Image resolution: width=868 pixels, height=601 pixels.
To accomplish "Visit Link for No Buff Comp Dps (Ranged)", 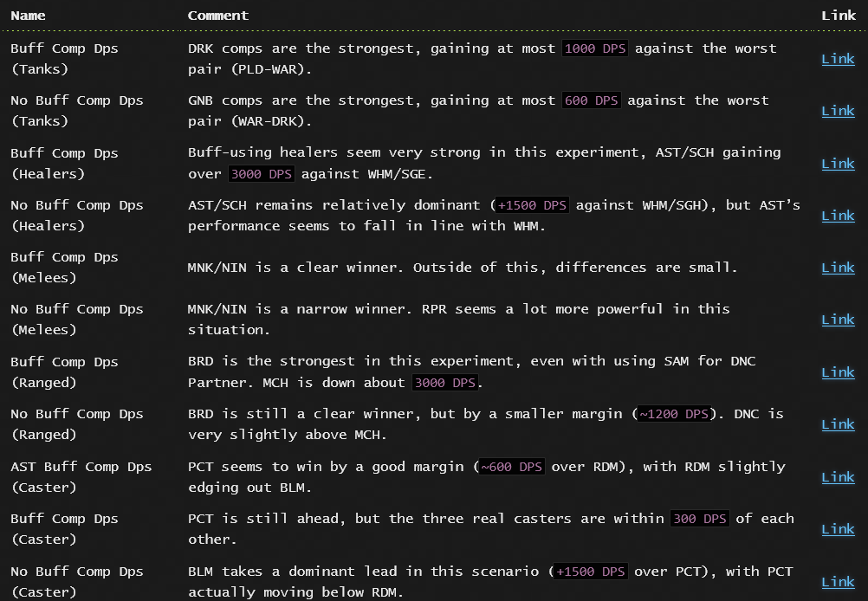I will (838, 424).
